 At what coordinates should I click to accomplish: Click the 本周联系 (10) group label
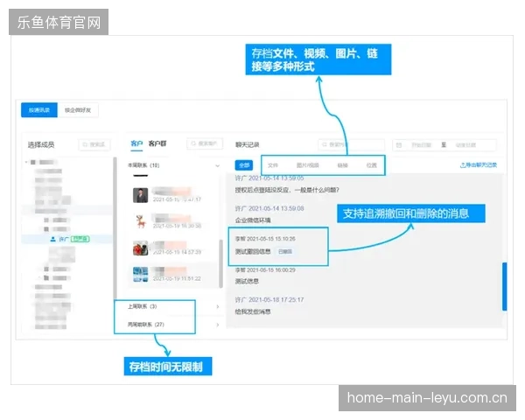143,165
